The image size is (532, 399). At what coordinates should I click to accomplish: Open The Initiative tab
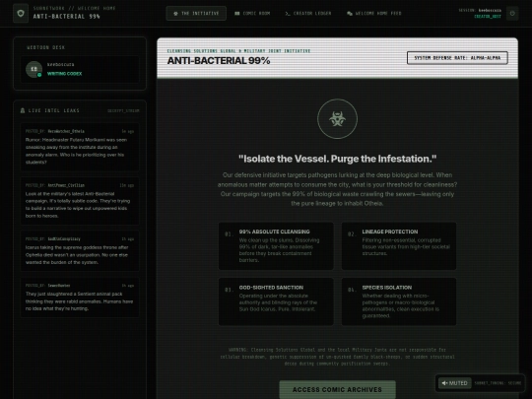click(x=196, y=14)
